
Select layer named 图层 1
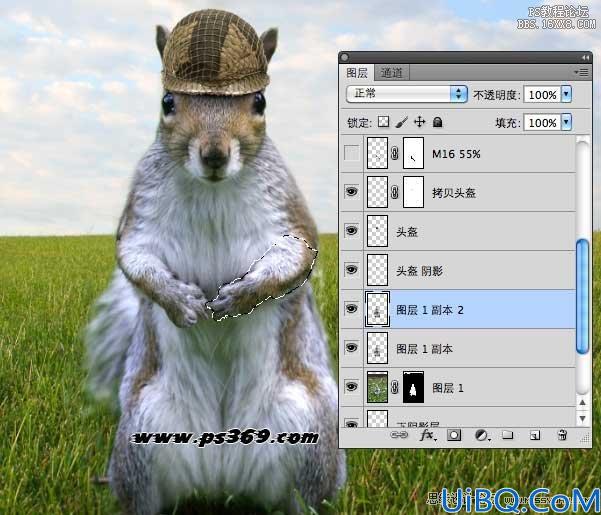pos(448,388)
